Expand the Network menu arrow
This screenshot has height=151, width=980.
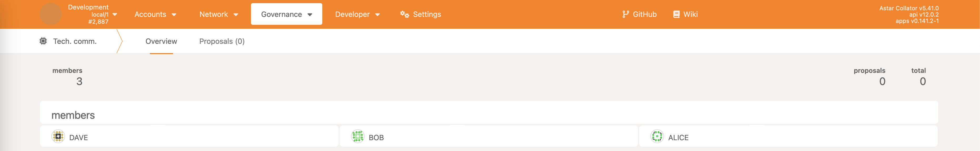pos(236,15)
